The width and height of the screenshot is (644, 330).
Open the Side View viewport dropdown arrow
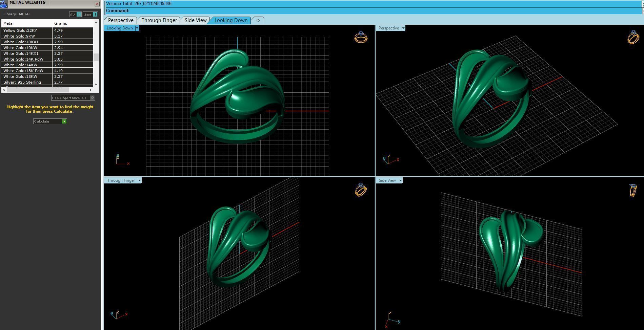pos(401,180)
